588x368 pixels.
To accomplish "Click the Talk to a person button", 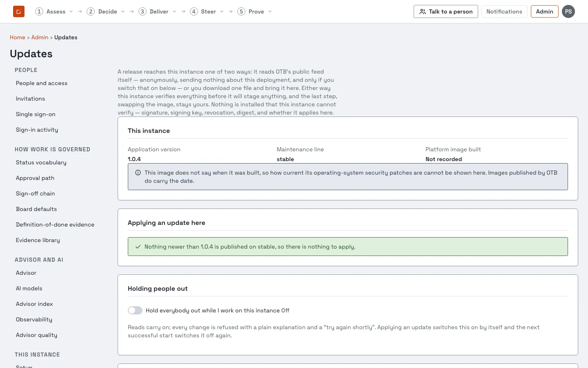I will pos(446,11).
